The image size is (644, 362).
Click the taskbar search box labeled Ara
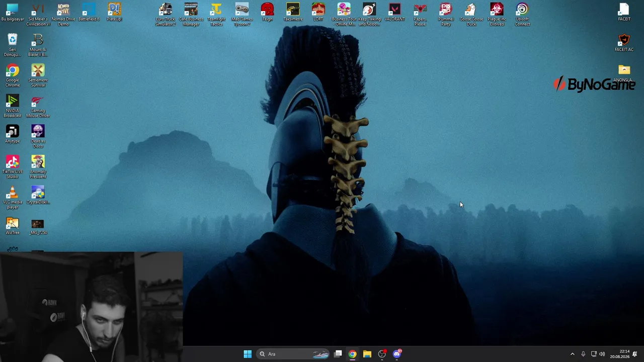tap(293, 354)
